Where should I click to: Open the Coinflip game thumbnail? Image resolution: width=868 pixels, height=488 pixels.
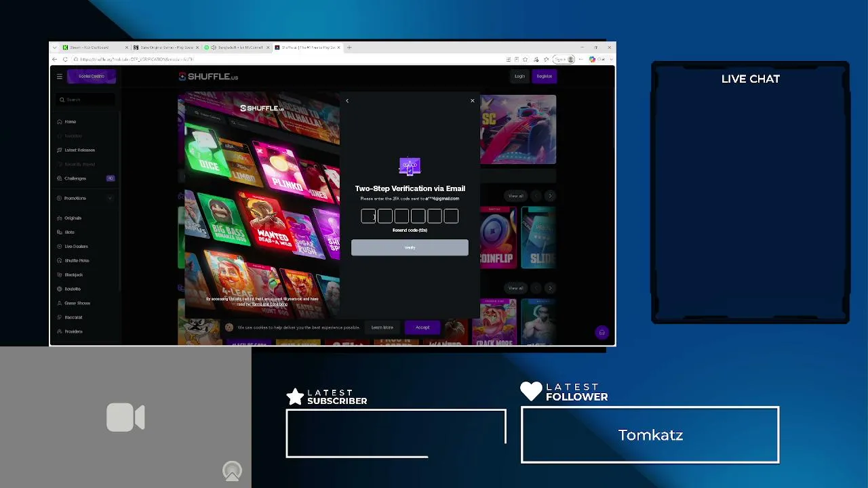498,237
